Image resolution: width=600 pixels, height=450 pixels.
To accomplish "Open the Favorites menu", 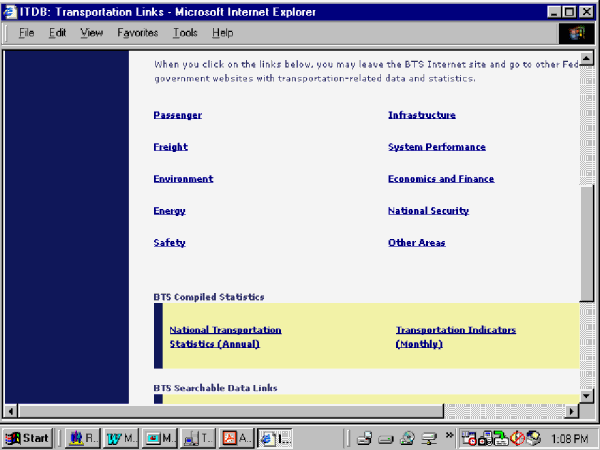I will click(x=137, y=33).
